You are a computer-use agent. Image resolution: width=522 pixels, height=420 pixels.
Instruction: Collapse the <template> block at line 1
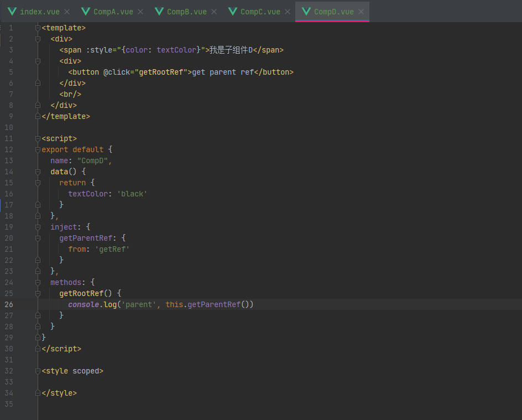[x=38, y=28]
